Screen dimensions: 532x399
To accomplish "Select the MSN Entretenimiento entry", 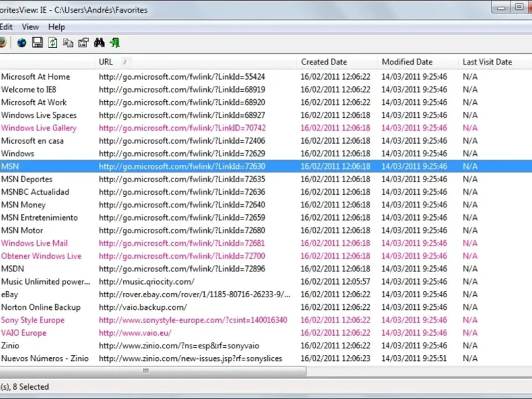I will (39, 217).
